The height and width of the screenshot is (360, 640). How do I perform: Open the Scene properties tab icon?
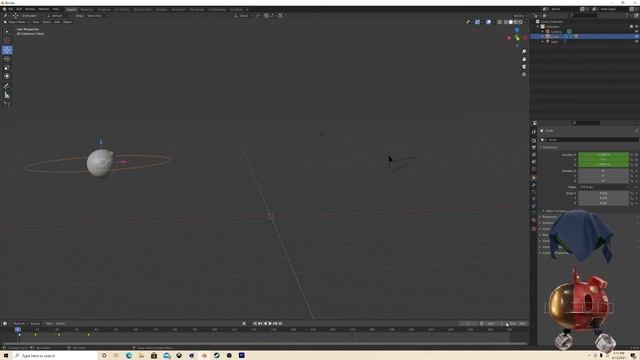[534, 162]
